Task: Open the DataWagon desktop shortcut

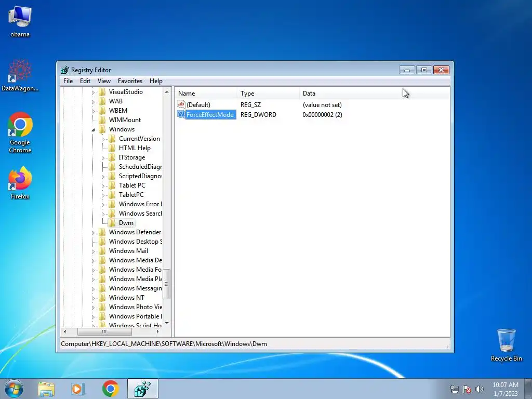Action: click(x=20, y=75)
